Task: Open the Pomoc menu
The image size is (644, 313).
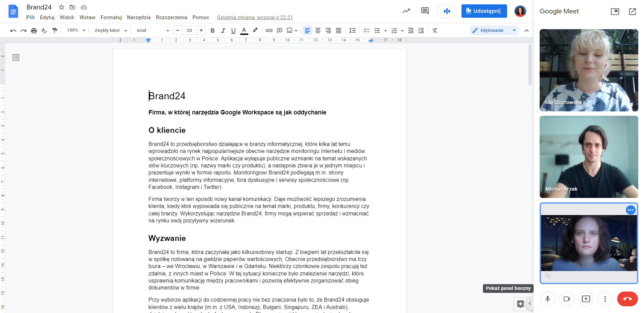Action: [201, 17]
